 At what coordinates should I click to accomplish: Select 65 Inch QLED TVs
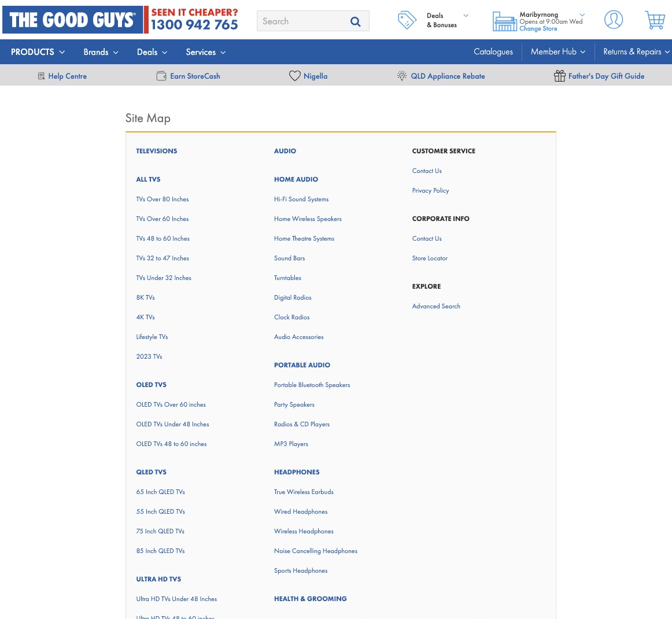tap(161, 492)
